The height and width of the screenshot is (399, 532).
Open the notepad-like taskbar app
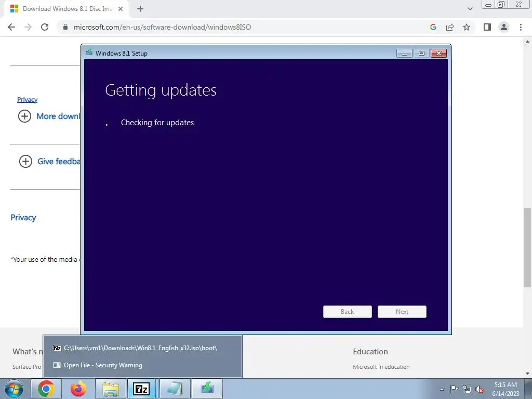[175, 389]
